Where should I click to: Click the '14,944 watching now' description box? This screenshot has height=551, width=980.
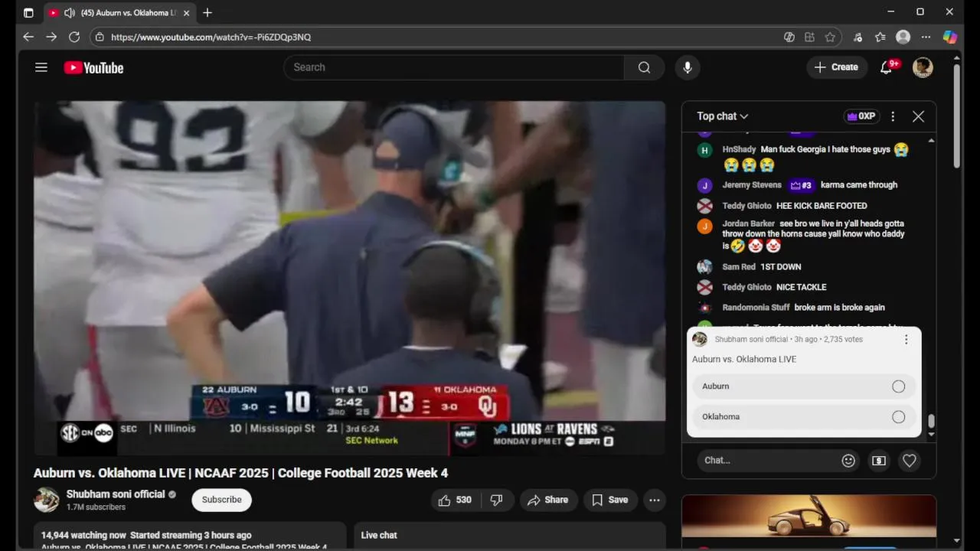[190, 535]
